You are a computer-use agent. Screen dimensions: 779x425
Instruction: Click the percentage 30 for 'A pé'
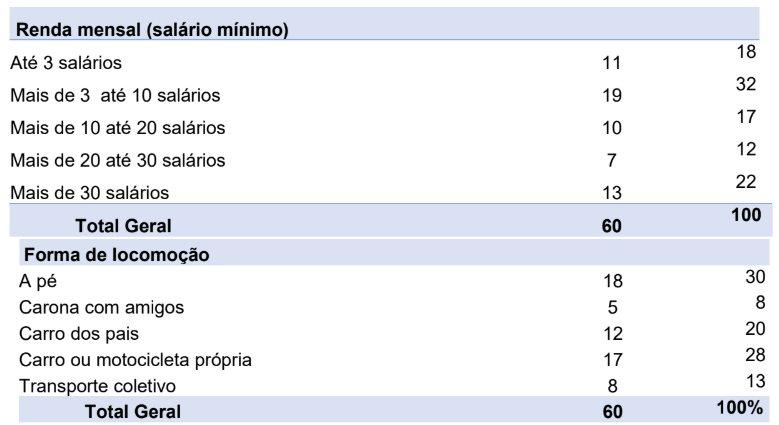coord(755,277)
